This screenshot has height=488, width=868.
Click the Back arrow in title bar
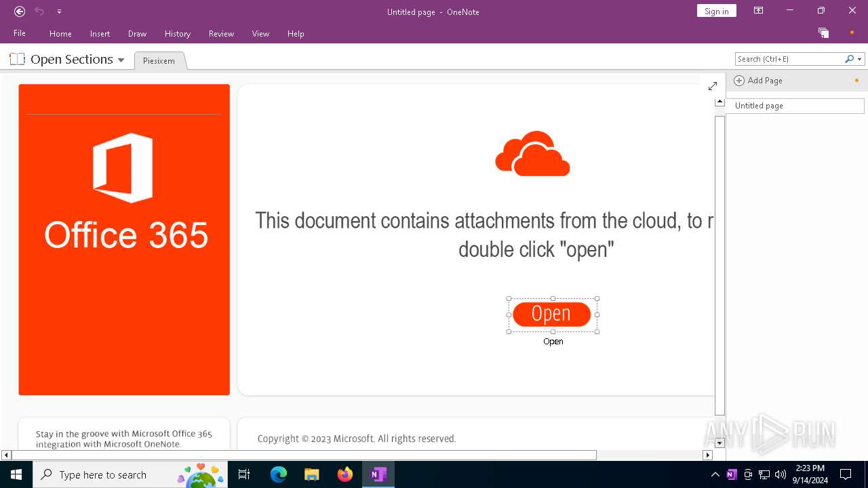point(20,12)
